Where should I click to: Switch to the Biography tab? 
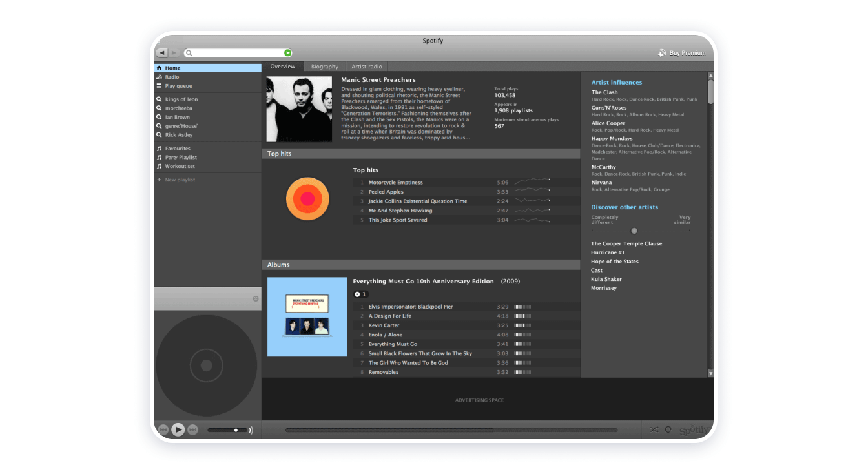(x=325, y=67)
